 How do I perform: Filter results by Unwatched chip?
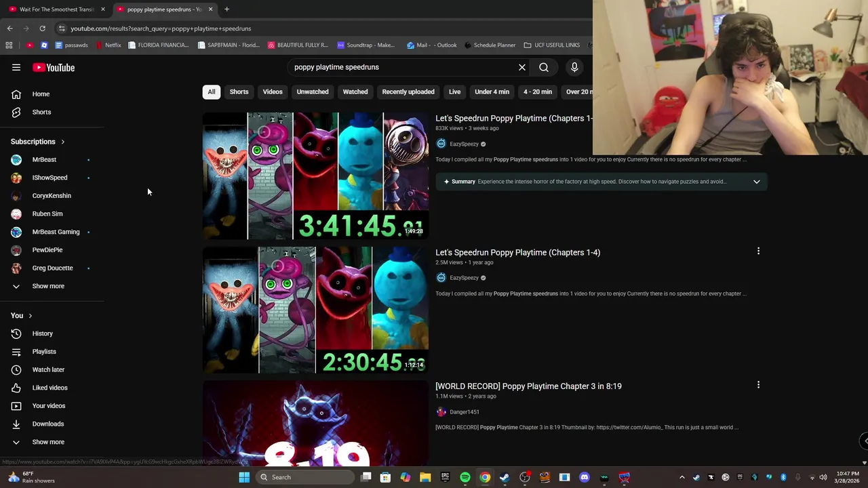point(313,91)
